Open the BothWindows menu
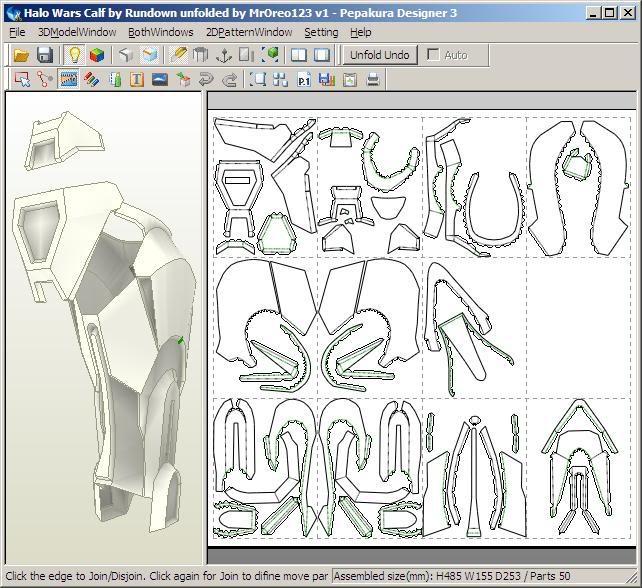Image resolution: width=642 pixels, height=588 pixels. [x=160, y=32]
